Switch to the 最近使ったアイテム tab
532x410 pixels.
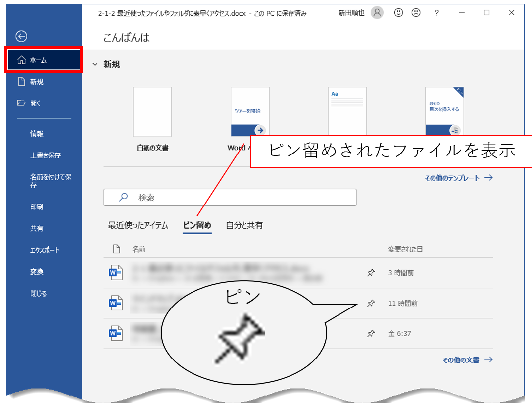(x=138, y=225)
